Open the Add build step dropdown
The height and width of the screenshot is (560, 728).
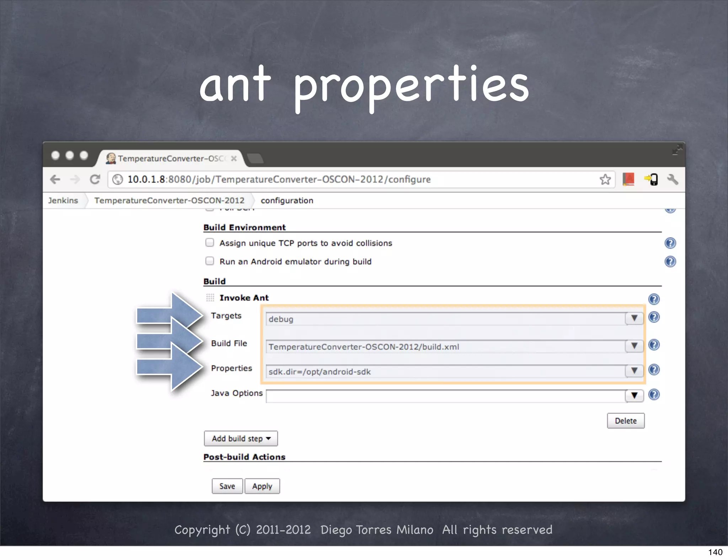[x=241, y=438]
